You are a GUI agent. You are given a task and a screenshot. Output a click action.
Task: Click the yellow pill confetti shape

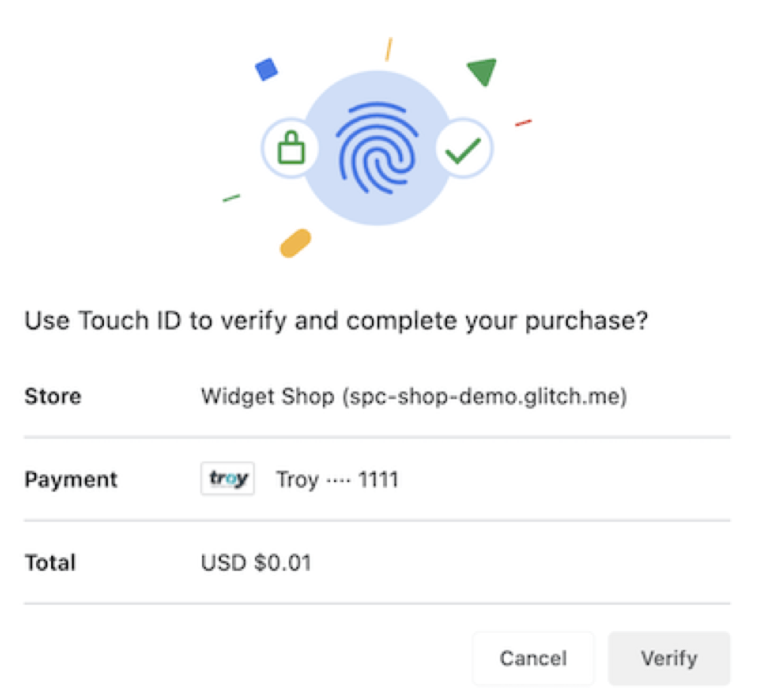click(295, 243)
